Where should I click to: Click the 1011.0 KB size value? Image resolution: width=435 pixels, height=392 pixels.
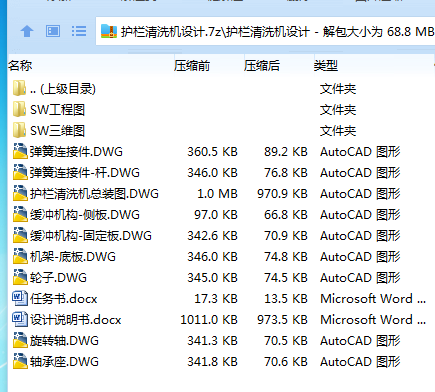point(209,320)
